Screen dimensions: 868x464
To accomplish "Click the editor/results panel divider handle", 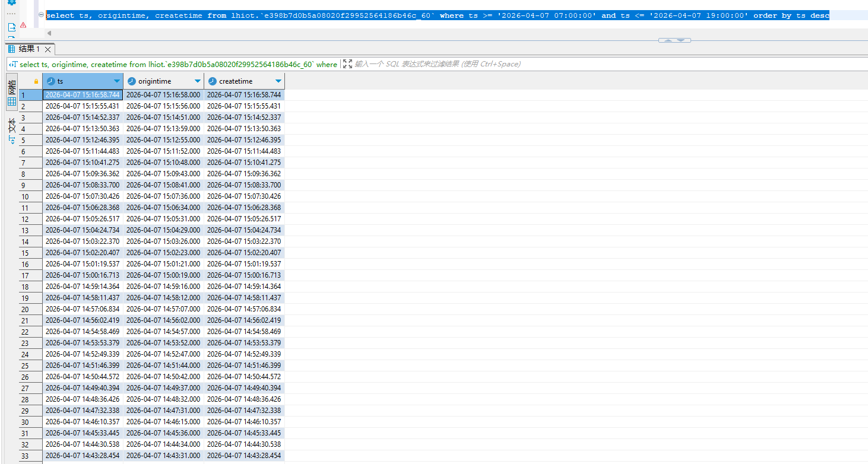I will 674,40.
